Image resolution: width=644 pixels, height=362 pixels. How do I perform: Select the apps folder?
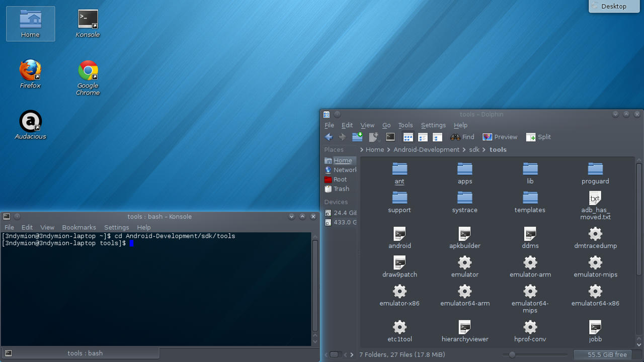coord(465,173)
